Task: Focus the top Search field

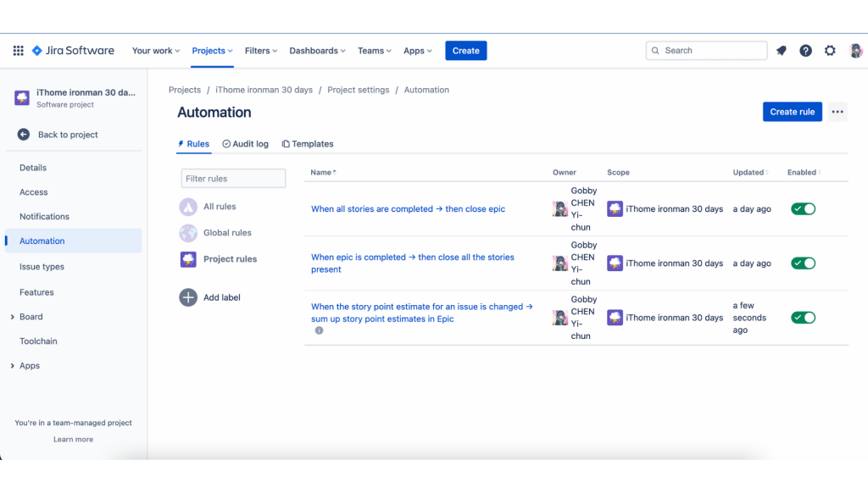Action: [x=706, y=50]
